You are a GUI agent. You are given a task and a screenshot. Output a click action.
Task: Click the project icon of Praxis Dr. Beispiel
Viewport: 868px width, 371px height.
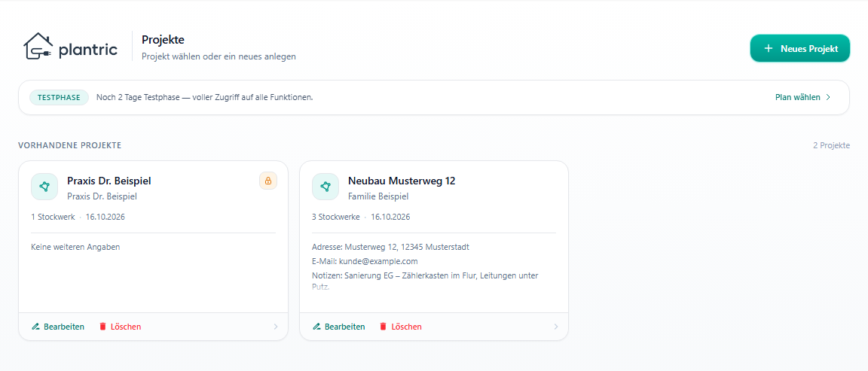[x=45, y=187]
